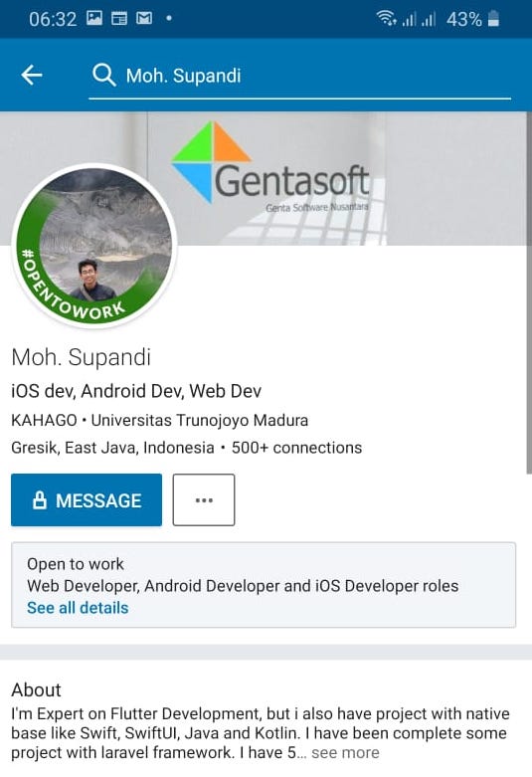The image size is (532, 777).
Task: Select the Open to work card
Action: point(264,585)
